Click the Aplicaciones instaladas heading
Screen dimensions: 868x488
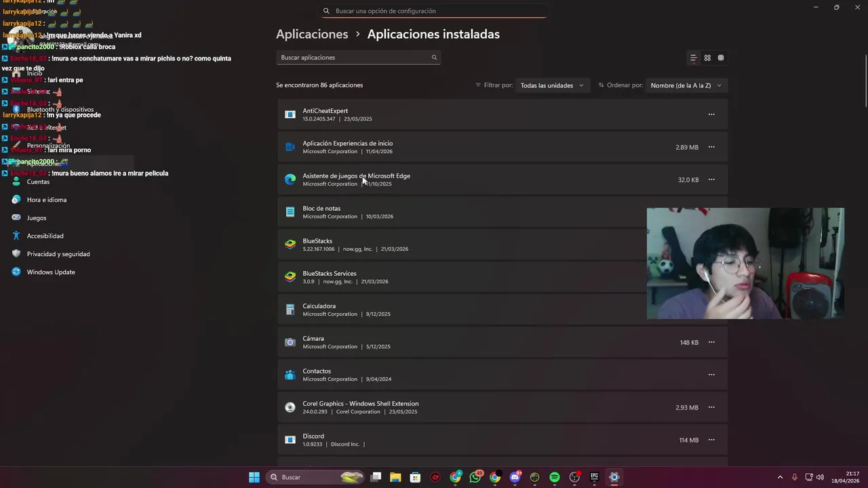(433, 34)
